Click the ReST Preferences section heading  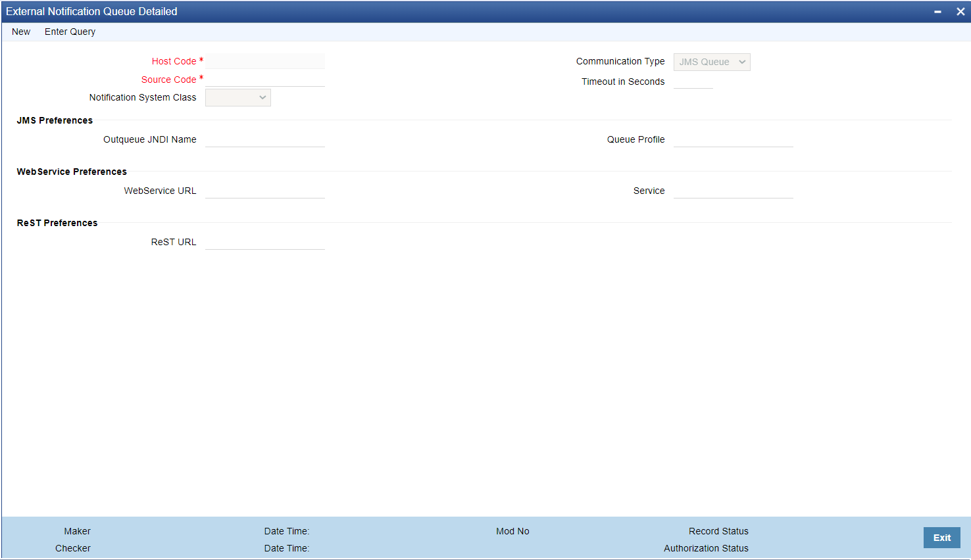[x=57, y=223]
